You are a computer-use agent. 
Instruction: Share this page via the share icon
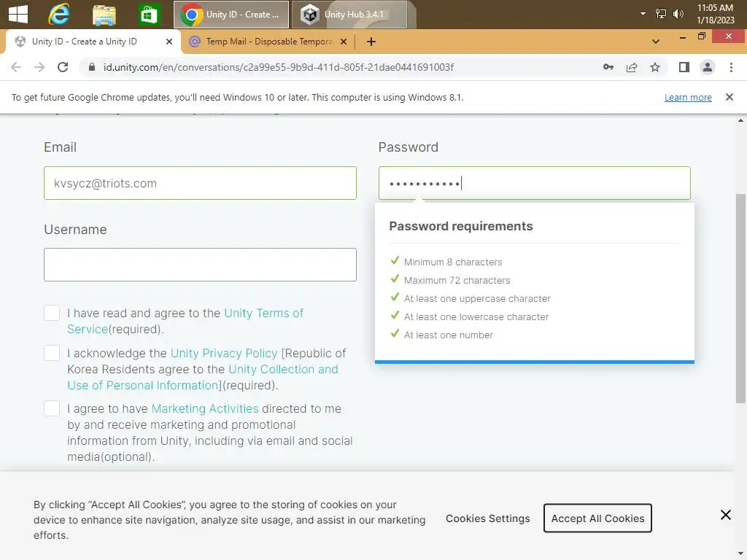point(632,67)
